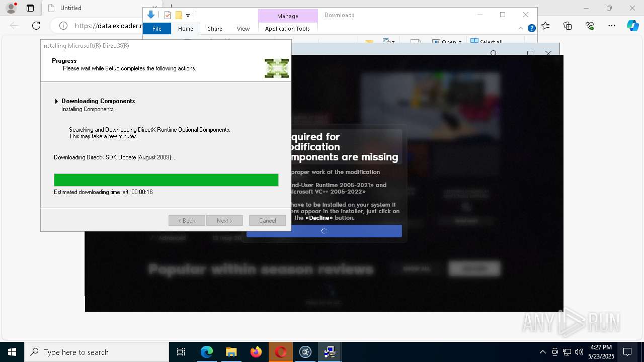The height and width of the screenshot is (362, 644).
Task: Open Edge Settings and more menu
Action: click(x=612, y=26)
